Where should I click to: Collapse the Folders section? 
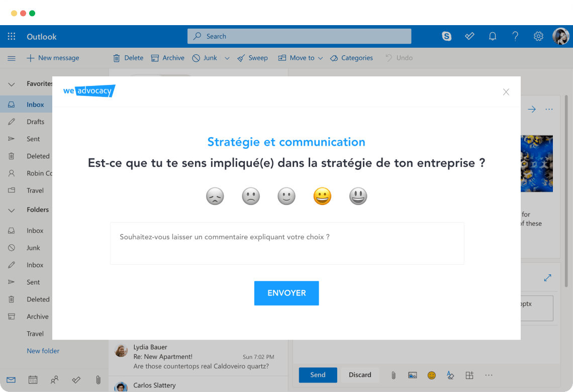click(x=12, y=210)
